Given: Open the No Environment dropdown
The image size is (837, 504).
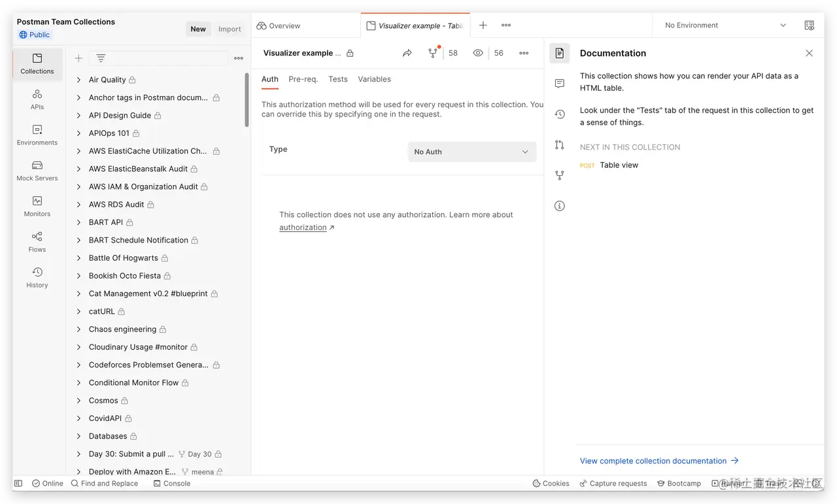Looking at the screenshot, I should 725,25.
